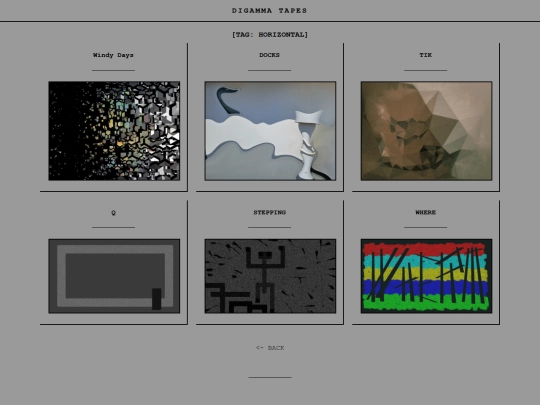The width and height of the screenshot is (540, 405).
Task: Go back with the '<- BACK' link
Action: coord(270,348)
